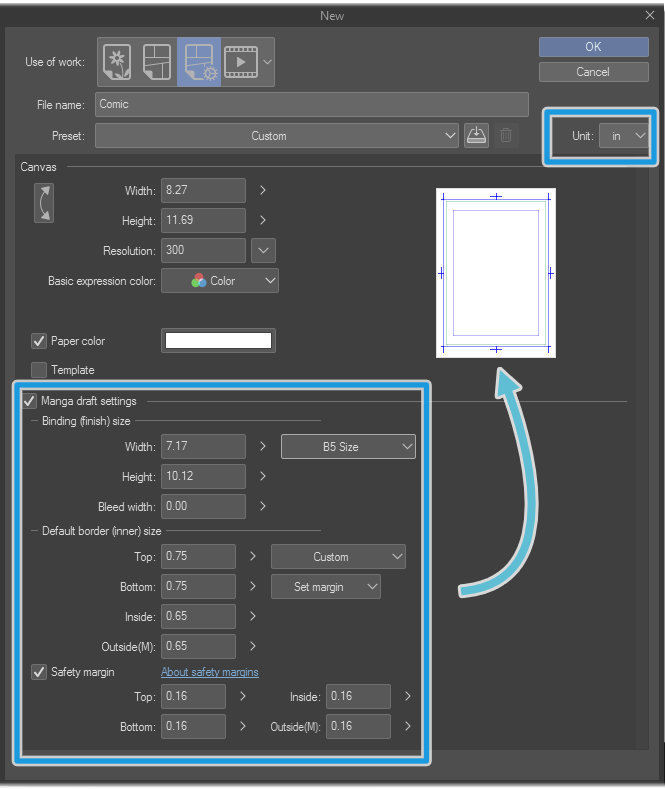Swap canvas width and height orientation

(x=44, y=203)
